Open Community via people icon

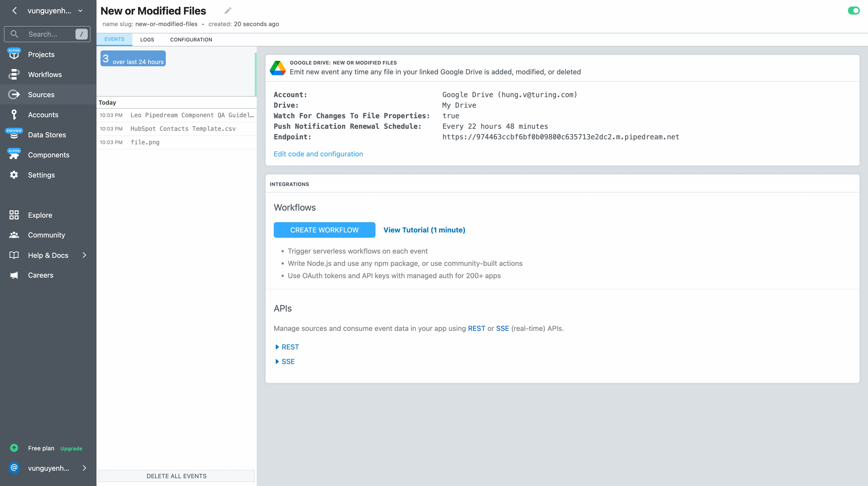(14, 235)
